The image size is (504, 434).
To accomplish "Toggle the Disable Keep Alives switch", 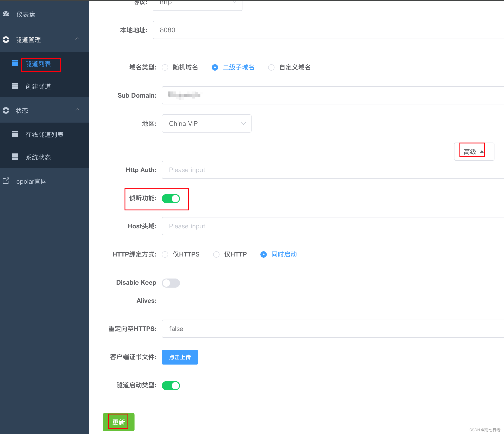I will 171,283.
